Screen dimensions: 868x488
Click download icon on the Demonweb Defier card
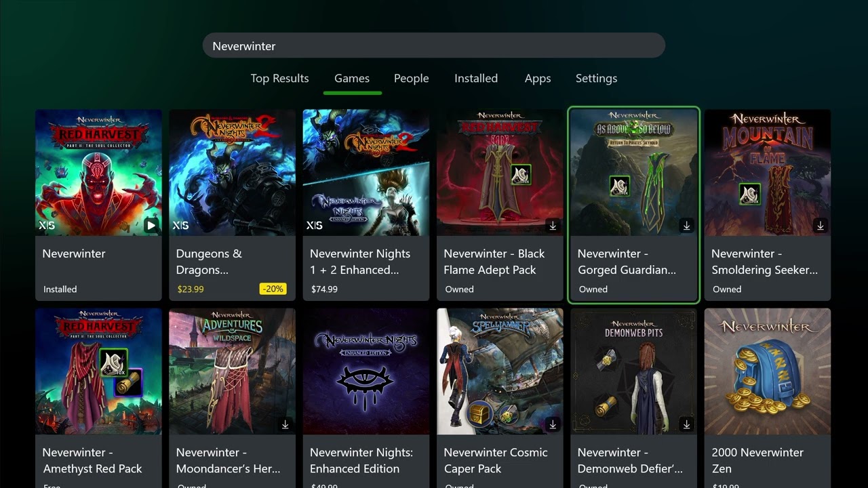[x=686, y=424]
